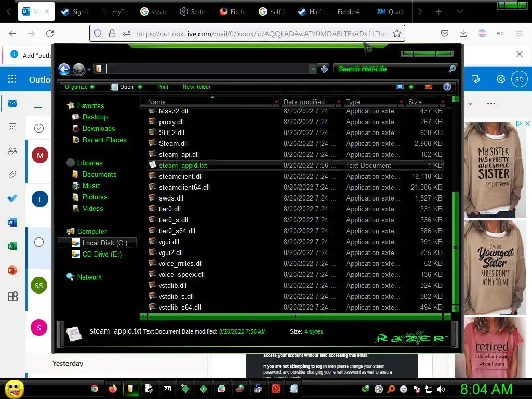Screen dimensions: 532x399
Task: Select Music library in navigation pane
Action: (x=91, y=185)
